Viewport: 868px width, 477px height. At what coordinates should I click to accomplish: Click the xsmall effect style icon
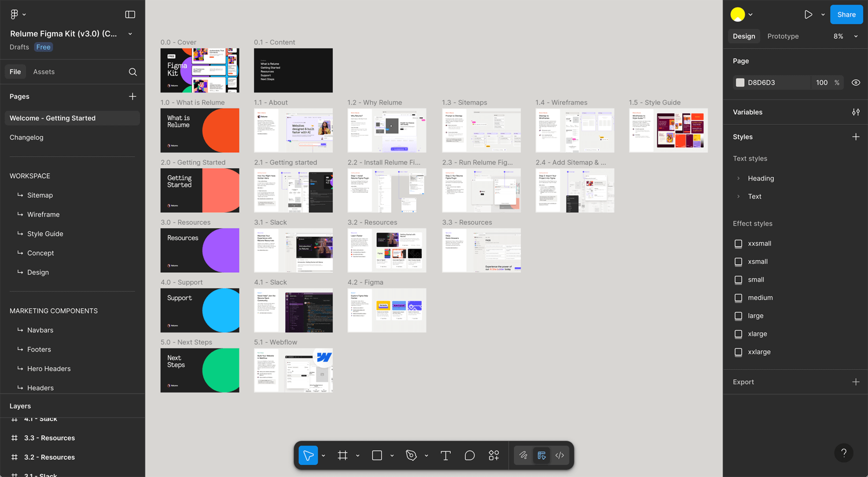click(738, 262)
